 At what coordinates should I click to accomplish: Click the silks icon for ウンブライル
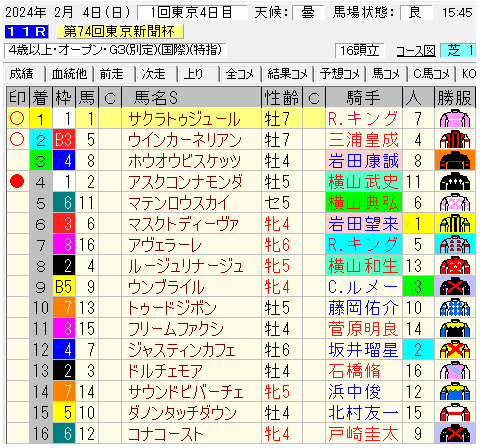[455, 287]
